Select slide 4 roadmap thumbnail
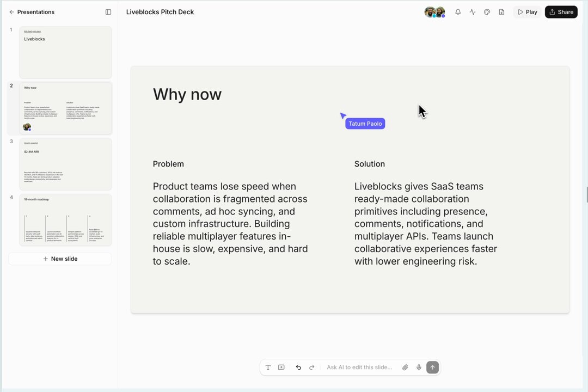 [65, 220]
